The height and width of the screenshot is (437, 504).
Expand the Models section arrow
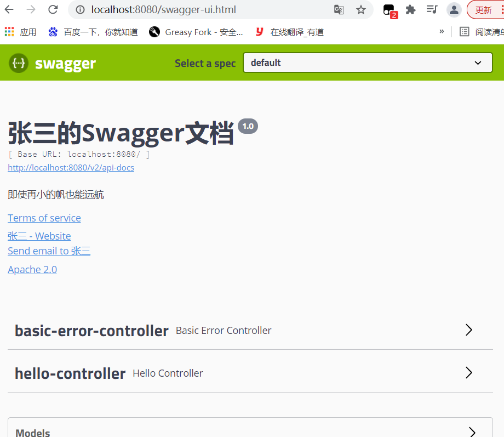(472, 432)
